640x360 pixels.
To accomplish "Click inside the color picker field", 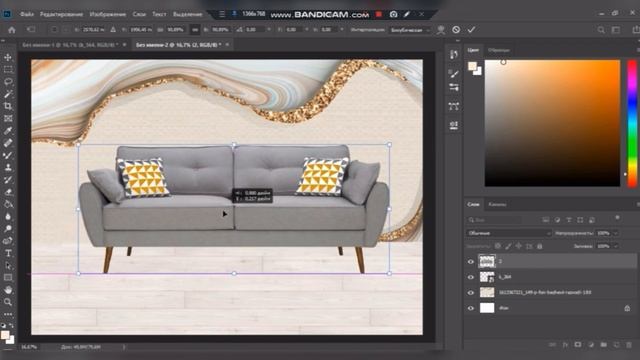I will coord(552,123).
